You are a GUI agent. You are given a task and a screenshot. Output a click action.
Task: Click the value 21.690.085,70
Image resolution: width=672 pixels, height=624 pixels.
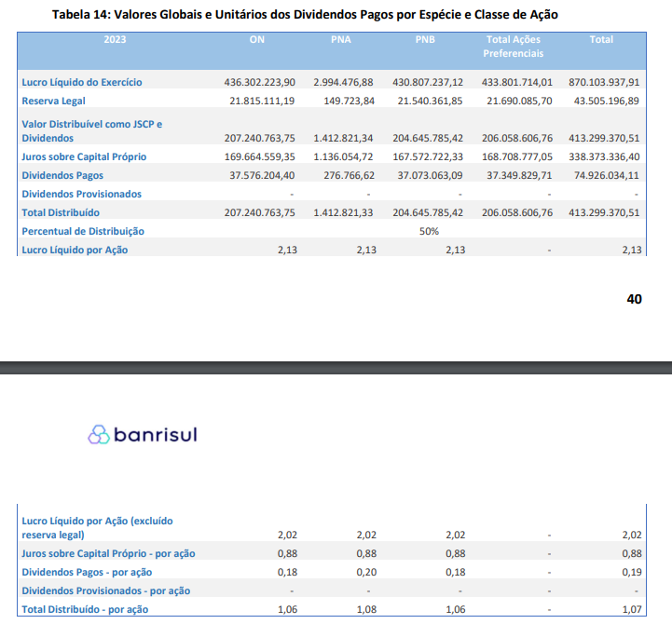(519, 102)
